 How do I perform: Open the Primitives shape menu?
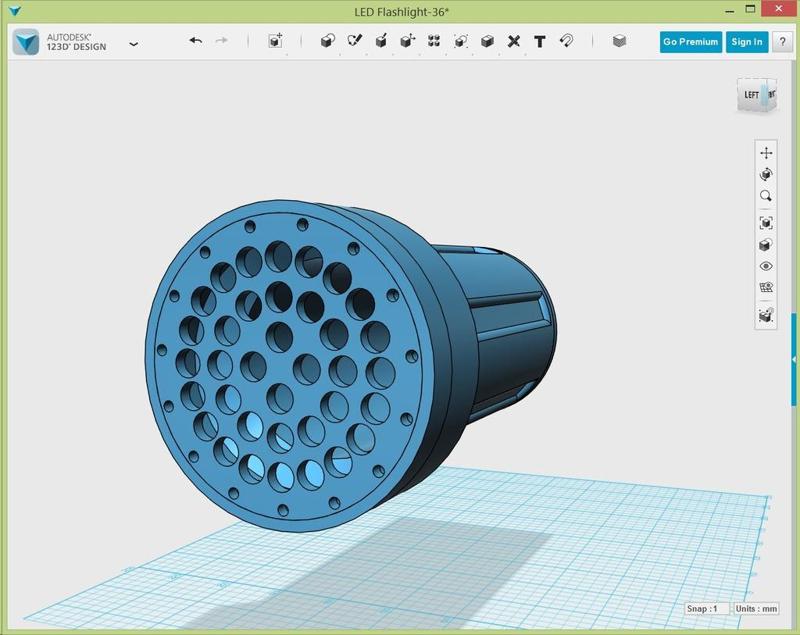327,41
